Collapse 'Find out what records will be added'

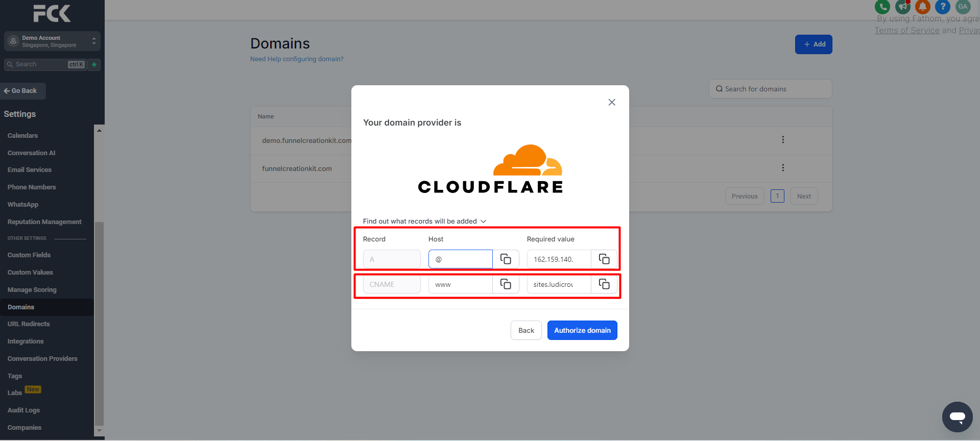(x=424, y=221)
